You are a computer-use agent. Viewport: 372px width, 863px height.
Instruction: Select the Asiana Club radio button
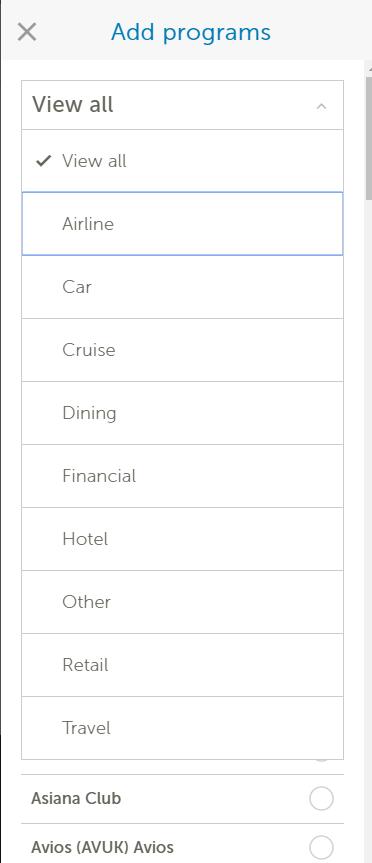[321, 799]
